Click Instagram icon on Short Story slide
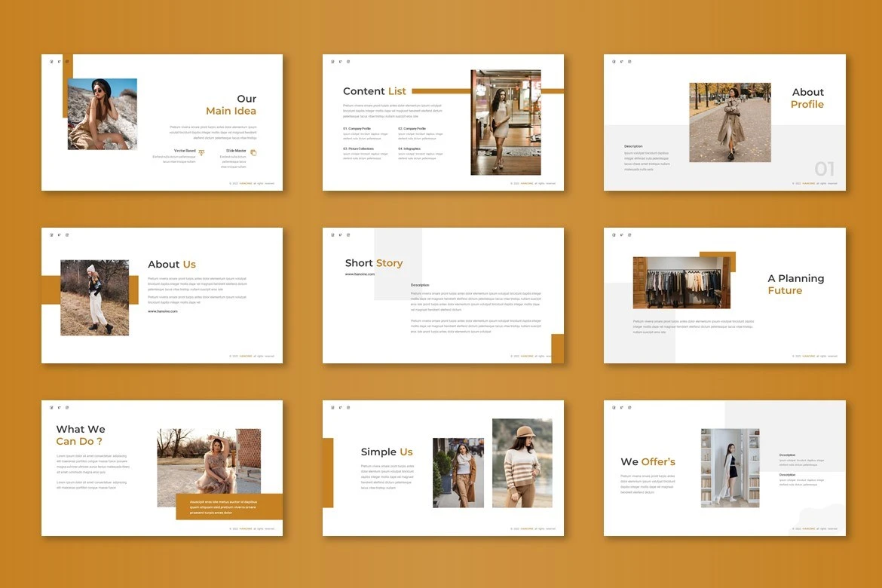This screenshot has height=588, width=882. click(x=348, y=234)
